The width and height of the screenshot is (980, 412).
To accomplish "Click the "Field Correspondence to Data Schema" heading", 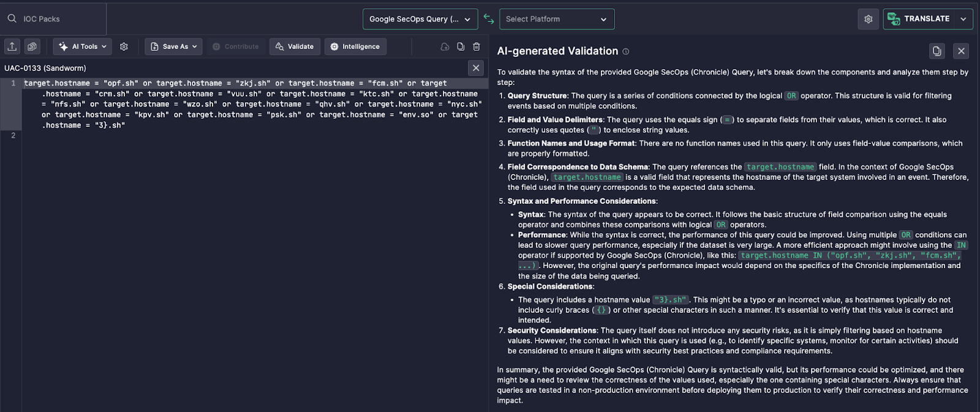I will click(578, 167).
